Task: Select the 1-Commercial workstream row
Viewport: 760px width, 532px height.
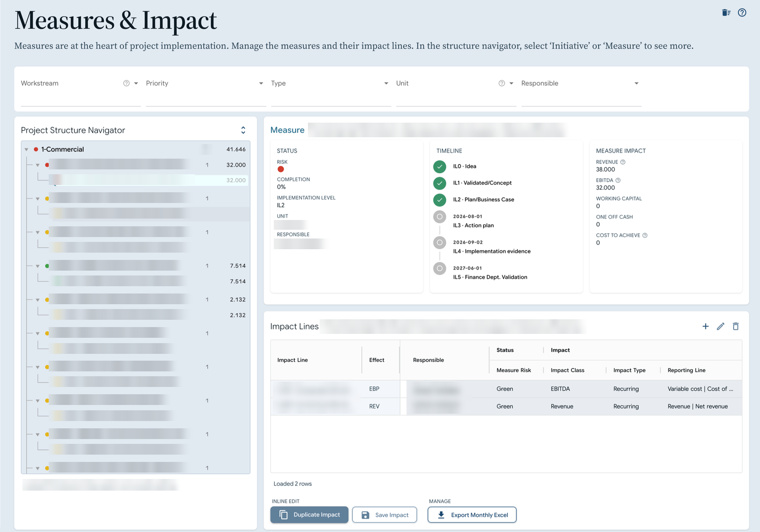Action: (135, 149)
